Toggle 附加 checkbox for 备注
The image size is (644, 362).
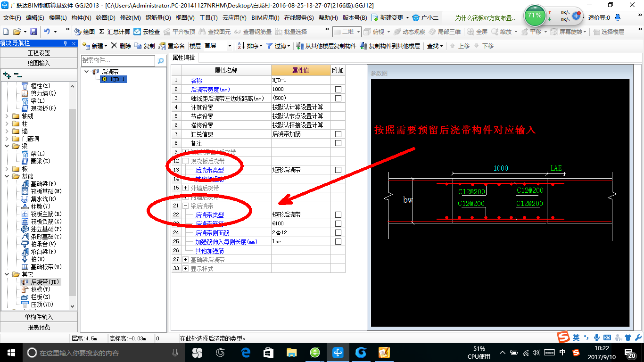pos(338,143)
